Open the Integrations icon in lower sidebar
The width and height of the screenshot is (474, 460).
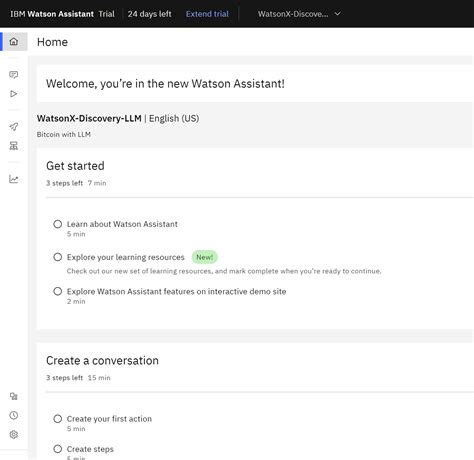(14, 396)
